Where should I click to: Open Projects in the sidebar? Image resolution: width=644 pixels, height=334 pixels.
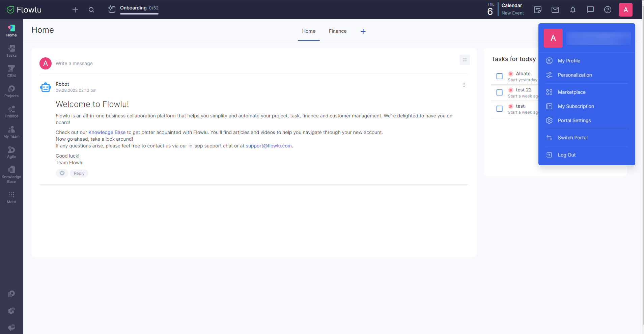click(11, 91)
